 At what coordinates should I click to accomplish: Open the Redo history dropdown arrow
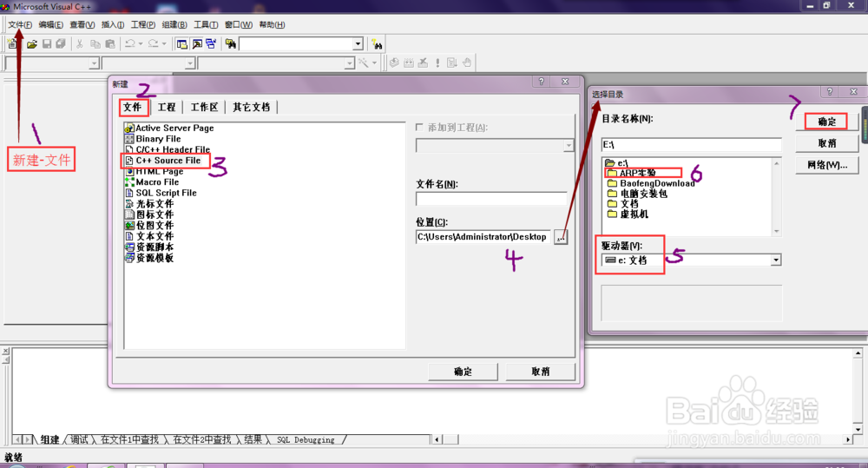pyautogui.click(x=164, y=43)
